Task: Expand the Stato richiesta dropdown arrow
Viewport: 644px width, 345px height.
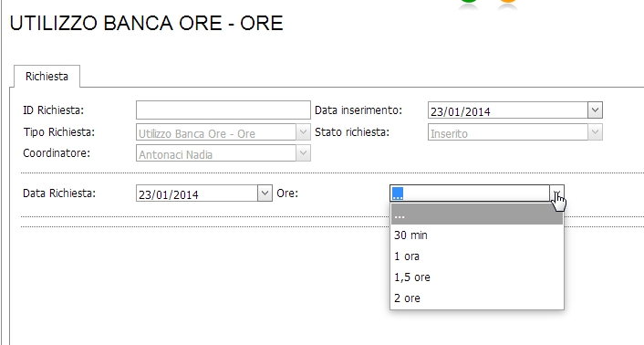Action: pos(595,132)
